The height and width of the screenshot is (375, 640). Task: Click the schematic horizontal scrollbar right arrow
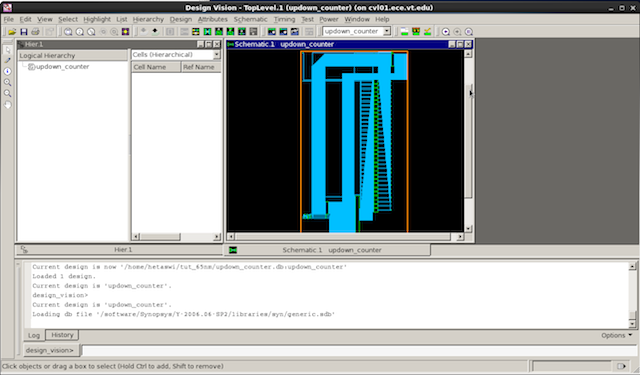point(460,236)
